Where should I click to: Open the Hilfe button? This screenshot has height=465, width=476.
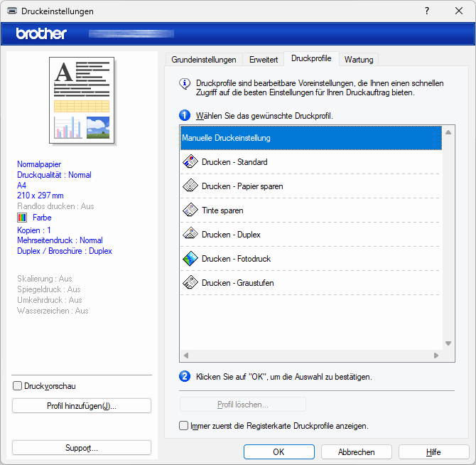click(433, 452)
